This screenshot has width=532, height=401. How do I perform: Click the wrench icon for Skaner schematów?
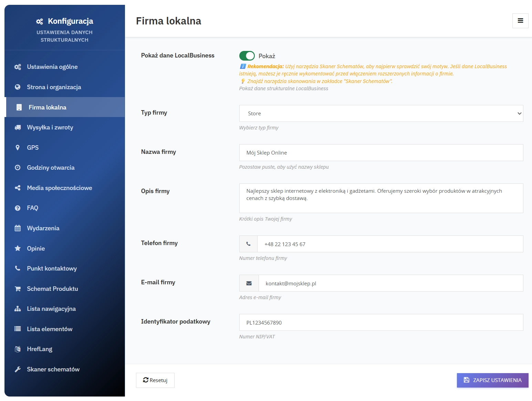(18, 369)
